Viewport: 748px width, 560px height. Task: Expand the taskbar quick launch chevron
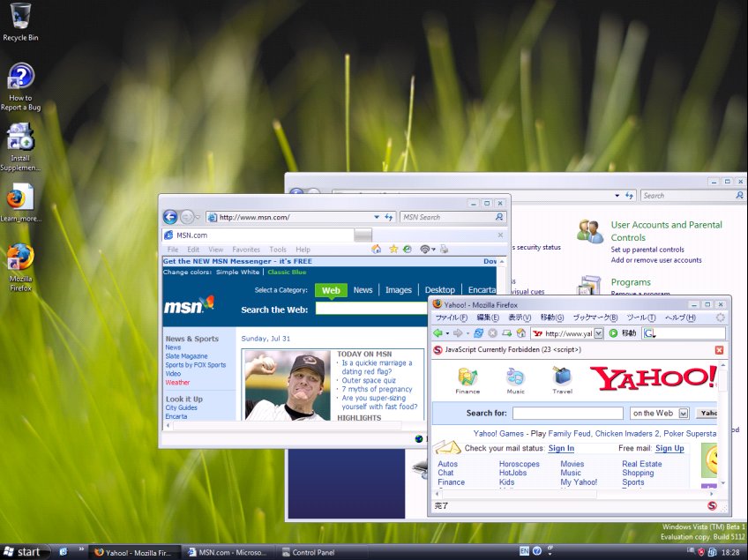tap(81, 549)
